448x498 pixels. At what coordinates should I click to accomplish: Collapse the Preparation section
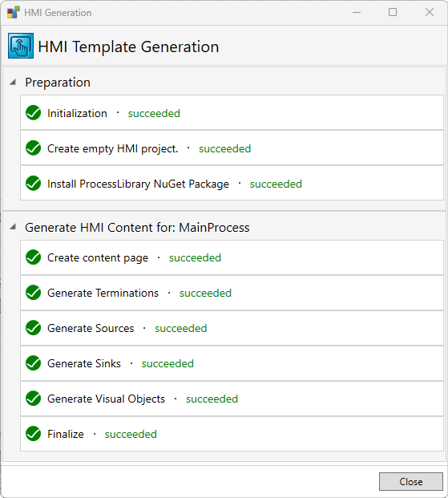(13, 83)
